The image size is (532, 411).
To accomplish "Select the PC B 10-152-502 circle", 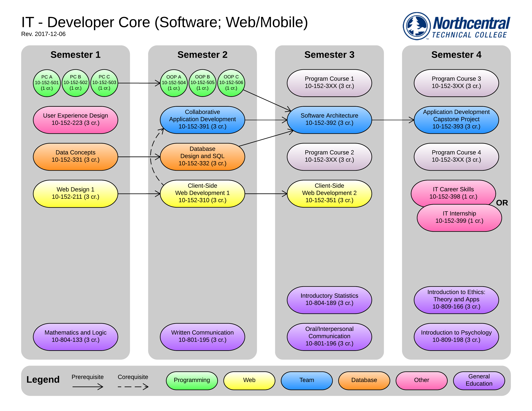I will pyautogui.click(x=75, y=83).
